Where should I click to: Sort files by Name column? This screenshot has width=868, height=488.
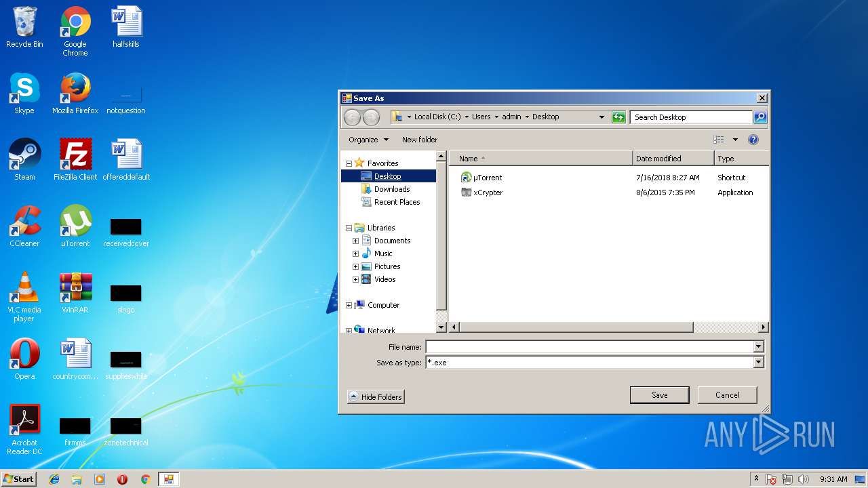541,159
